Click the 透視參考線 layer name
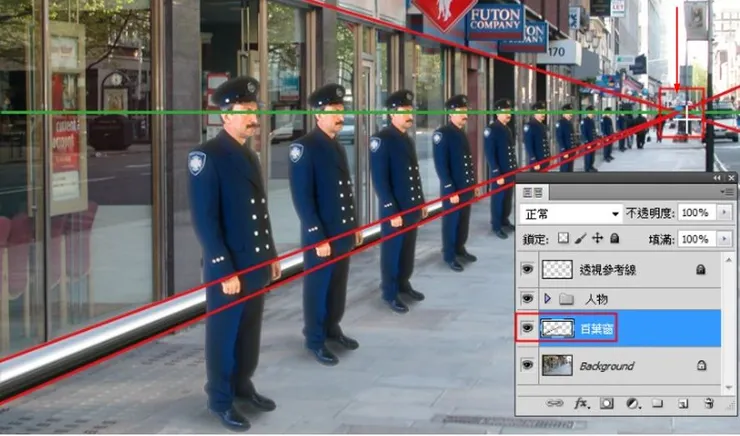 coord(608,270)
